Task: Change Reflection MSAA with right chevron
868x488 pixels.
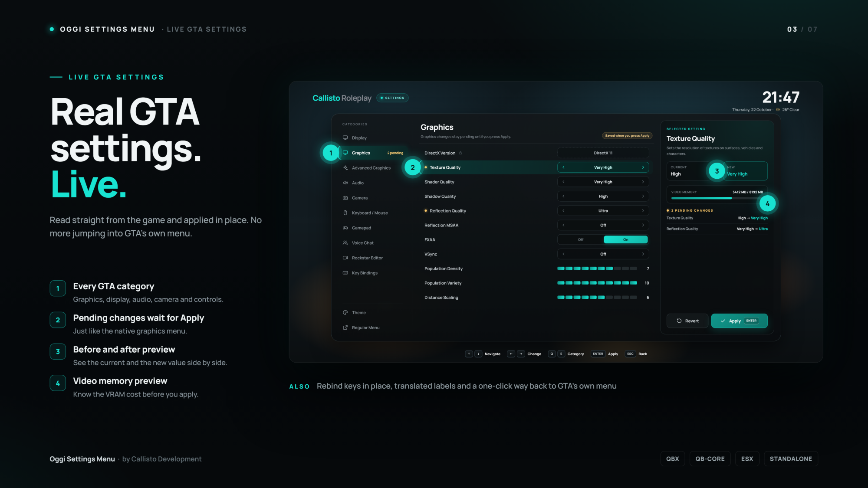Action: pos(643,225)
